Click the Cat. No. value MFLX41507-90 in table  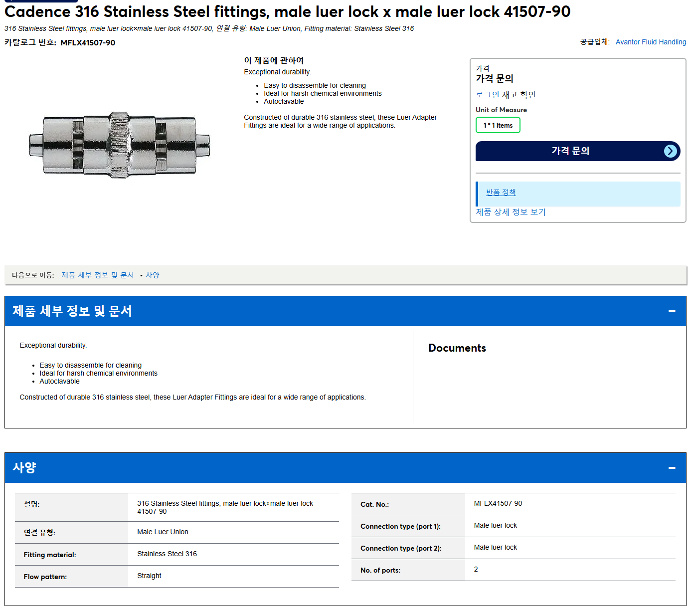[498, 504]
